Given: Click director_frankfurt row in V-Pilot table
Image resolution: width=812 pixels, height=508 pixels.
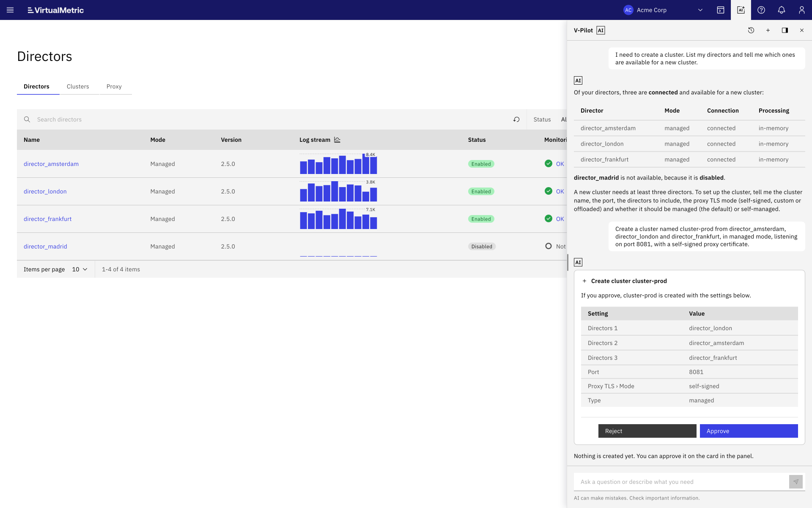Looking at the screenshot, I should click(689, 160).
